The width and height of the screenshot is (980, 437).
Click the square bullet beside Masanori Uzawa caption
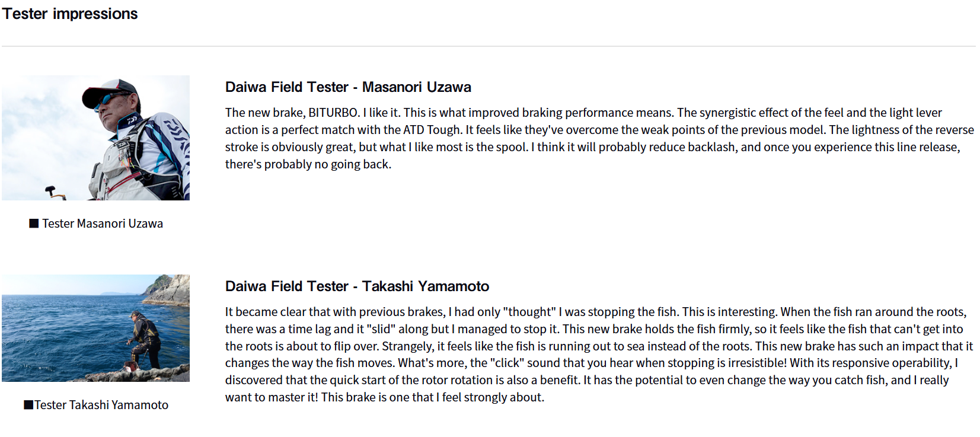click(34, 224)
